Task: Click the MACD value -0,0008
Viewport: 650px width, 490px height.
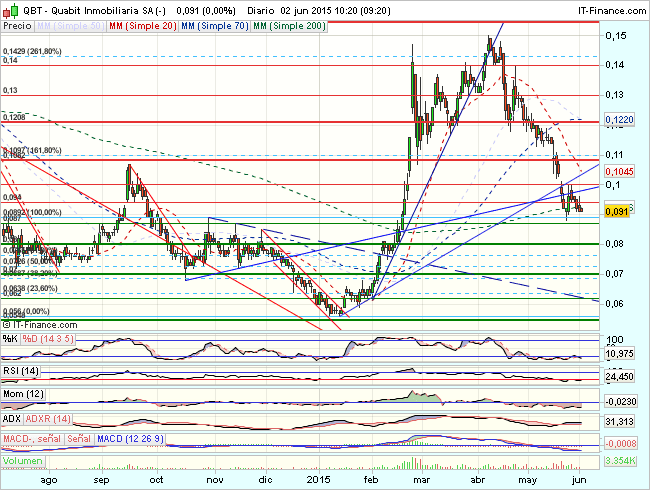Action: (620, 444)
